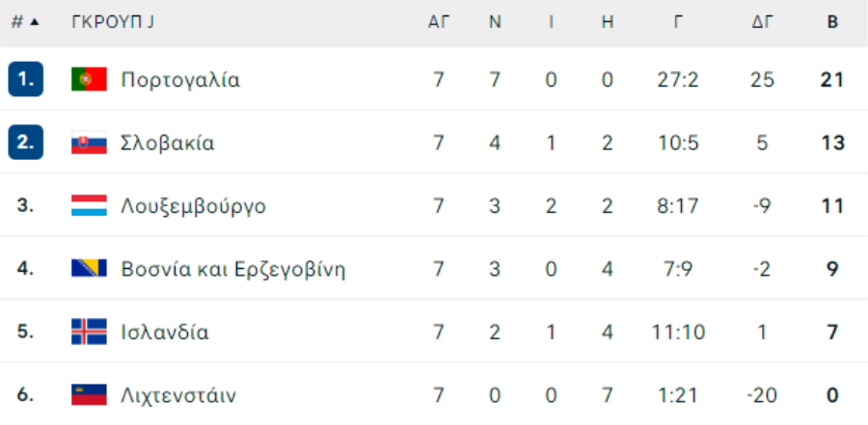This screenshot has width=868, height=425.
Task: Click the Portugal flag icon
Action: (89, 79)
